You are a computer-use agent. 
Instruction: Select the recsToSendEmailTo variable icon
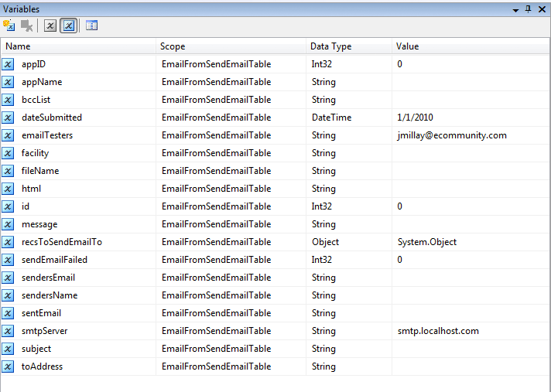tap(9, 242)
